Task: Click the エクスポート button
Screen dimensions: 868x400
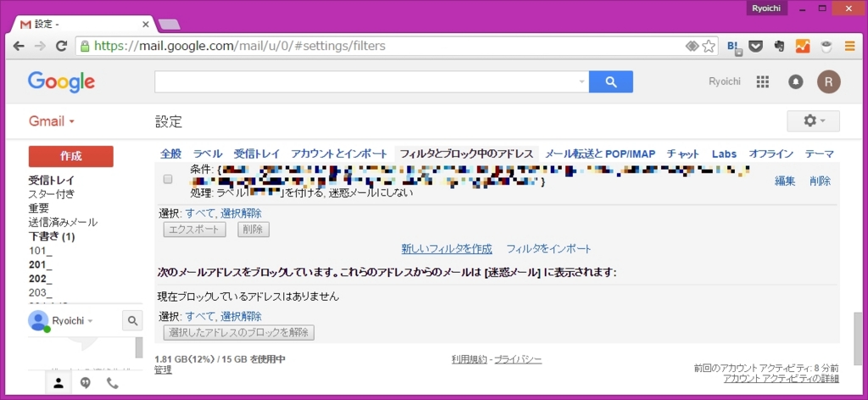Action: [194, 230]
